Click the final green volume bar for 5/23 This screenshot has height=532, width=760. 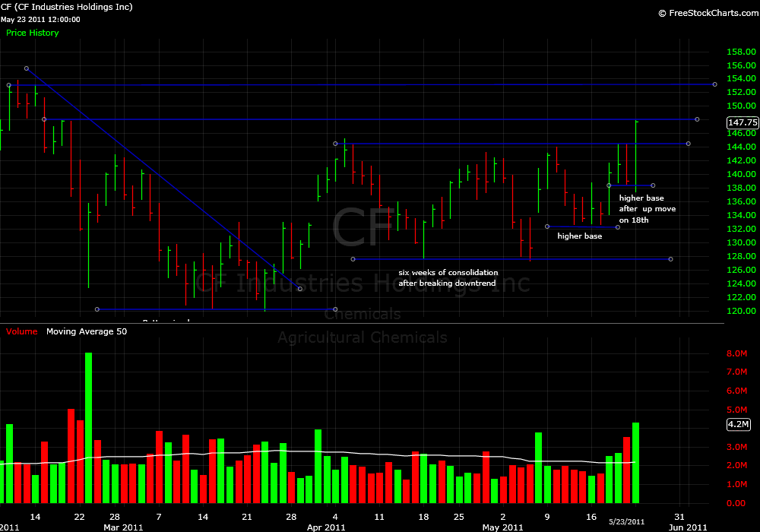tap(636, 463)
